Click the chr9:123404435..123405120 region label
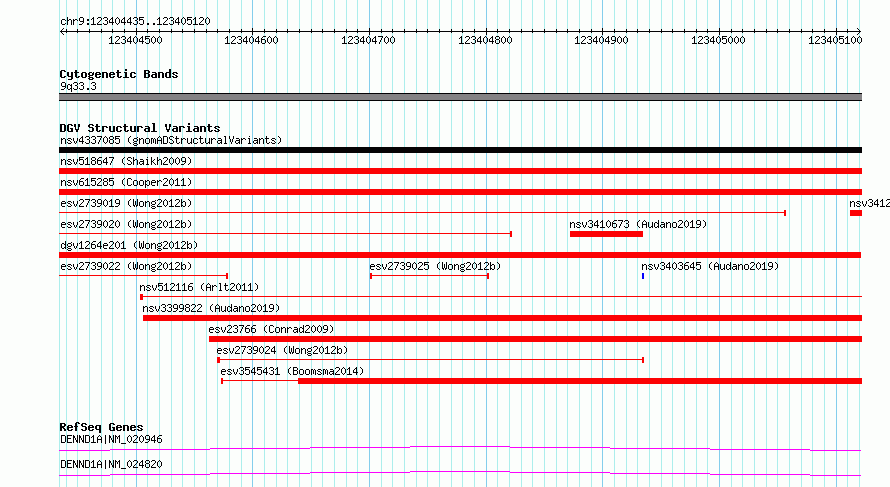The image size is (890, 487). click(135, 21)
